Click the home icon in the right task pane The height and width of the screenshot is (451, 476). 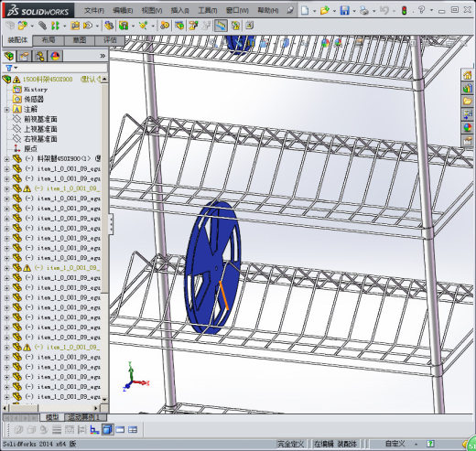point(467,75)
